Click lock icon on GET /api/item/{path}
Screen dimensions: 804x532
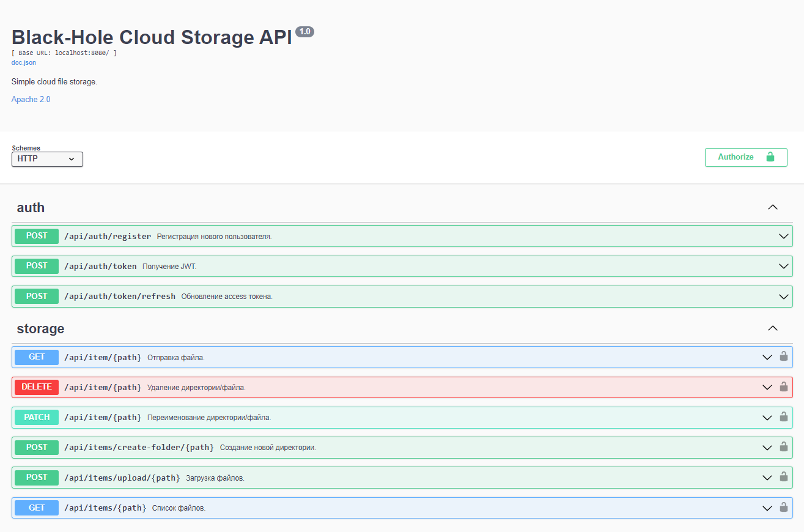pos(783,357)
